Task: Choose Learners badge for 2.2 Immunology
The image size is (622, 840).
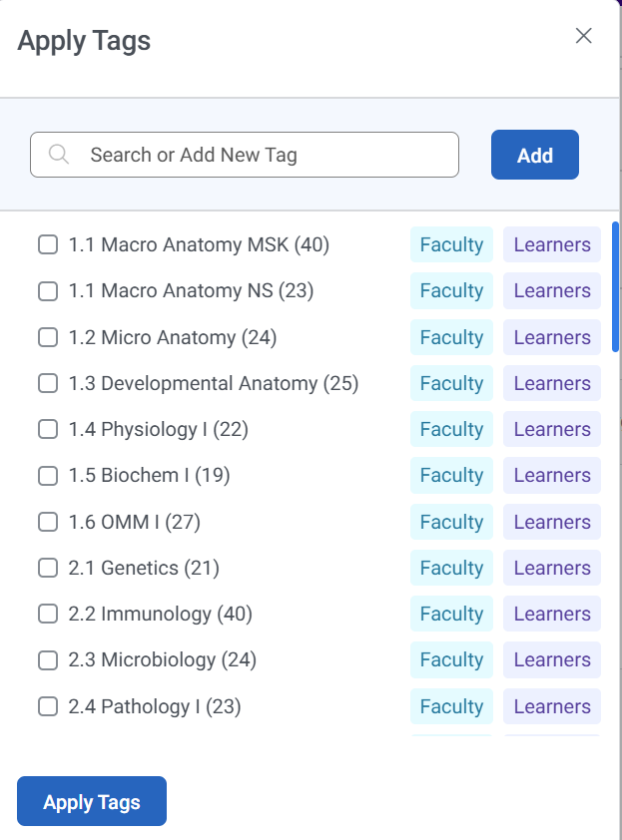Action: click(552, 615)
